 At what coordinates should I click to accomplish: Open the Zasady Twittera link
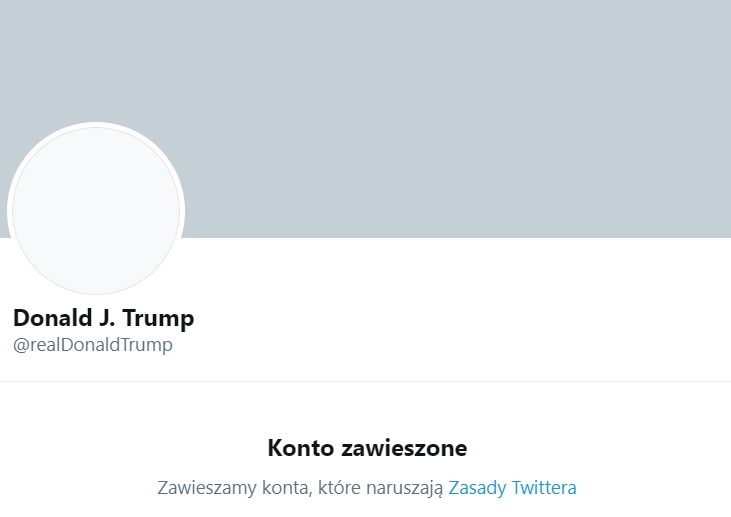pyautogui.click(x=512, y=488)
